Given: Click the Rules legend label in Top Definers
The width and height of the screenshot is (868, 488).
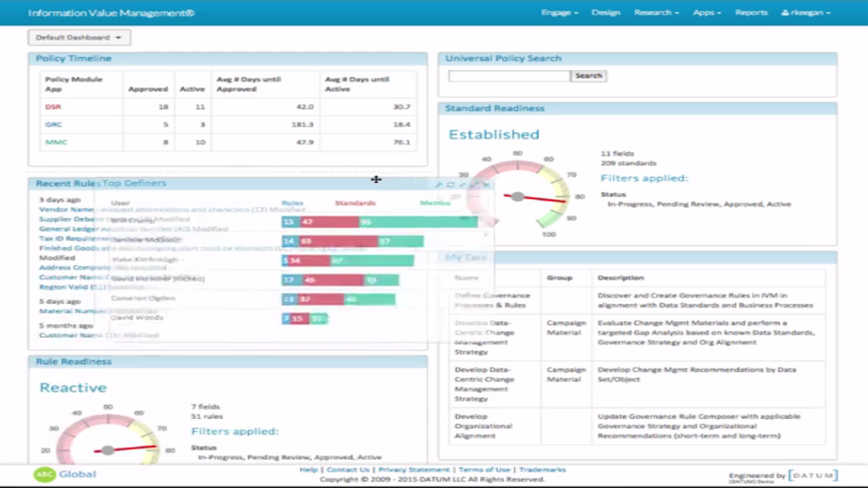Looking at the screenshot, I should pos(292,203).
